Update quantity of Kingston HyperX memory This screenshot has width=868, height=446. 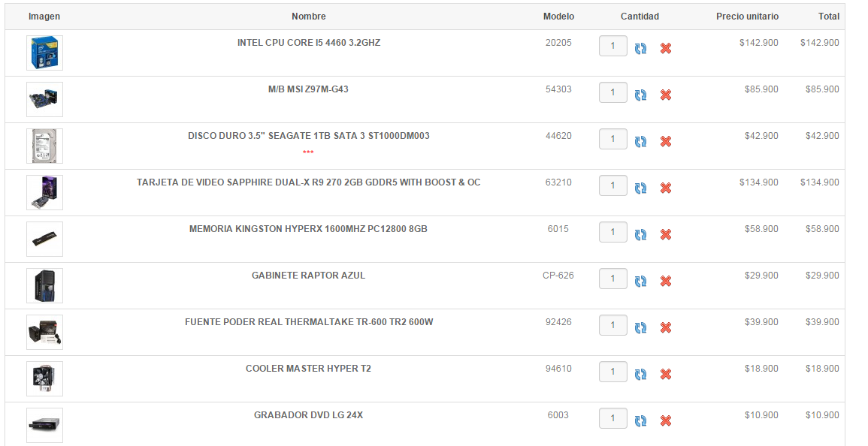(x=640, y=234)
